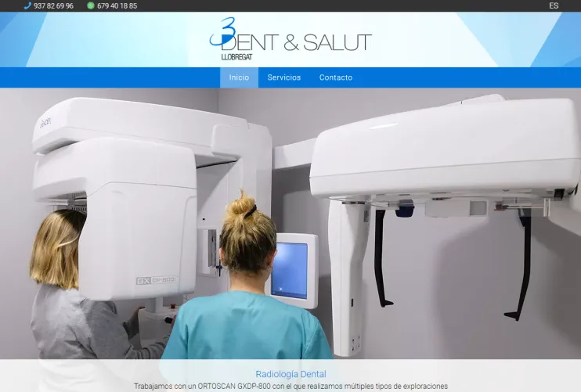Click the ORTOSCAN GXDP-800 description text

290,387
